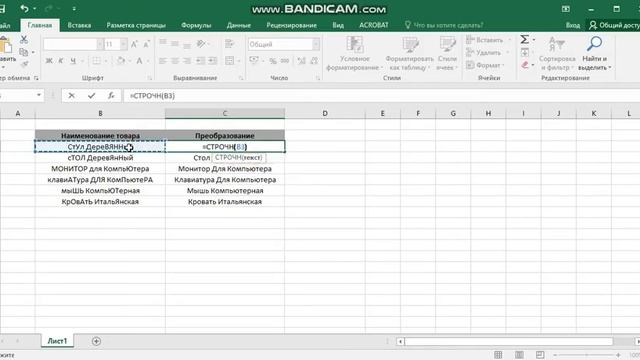Viewport: 640px width, 360px height.
Task: Open the font size dropdown
Action: (123, 44)
